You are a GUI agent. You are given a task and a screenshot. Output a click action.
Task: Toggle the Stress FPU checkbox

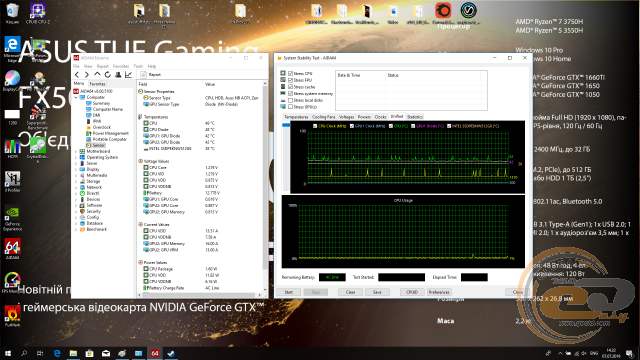click(291, 80)
